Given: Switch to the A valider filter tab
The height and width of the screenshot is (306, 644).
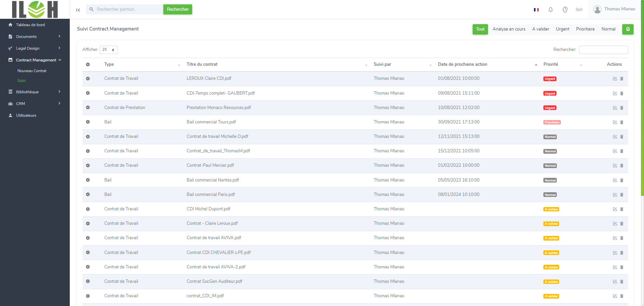Looking at the screenshot, I should [540, 29].
